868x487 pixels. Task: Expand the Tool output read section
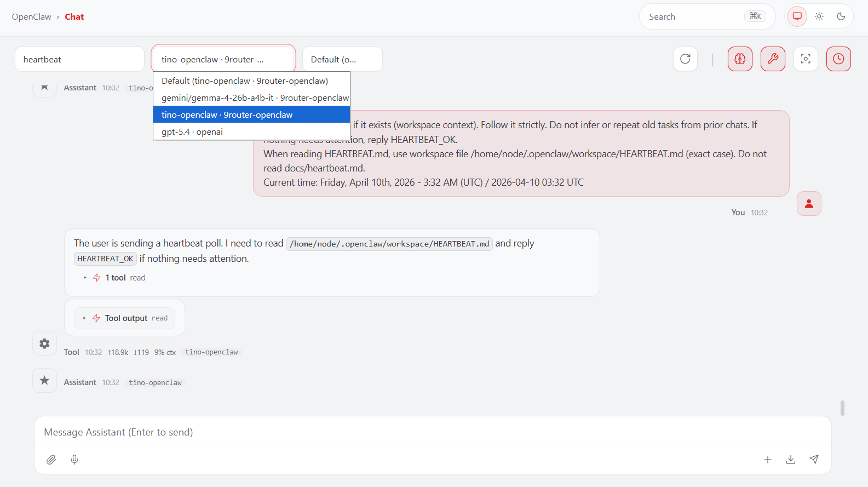point(125,318)
